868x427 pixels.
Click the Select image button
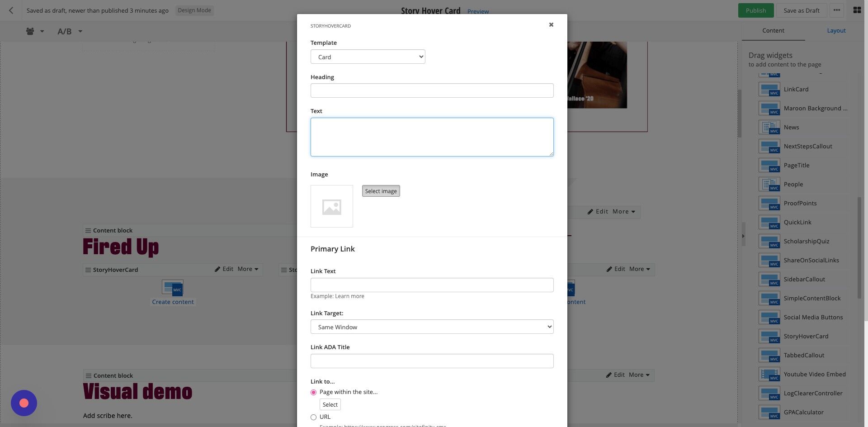381,191
